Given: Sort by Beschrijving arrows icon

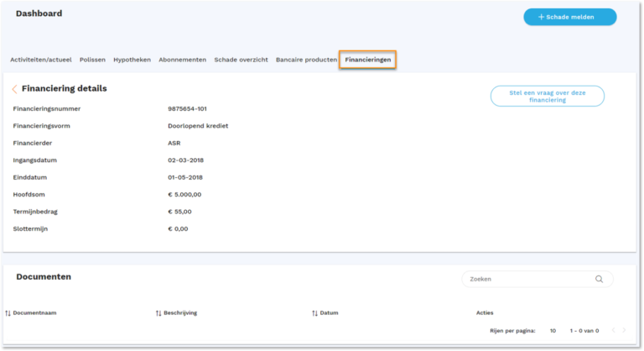Looking at the screenshot, I should point(158,313).
